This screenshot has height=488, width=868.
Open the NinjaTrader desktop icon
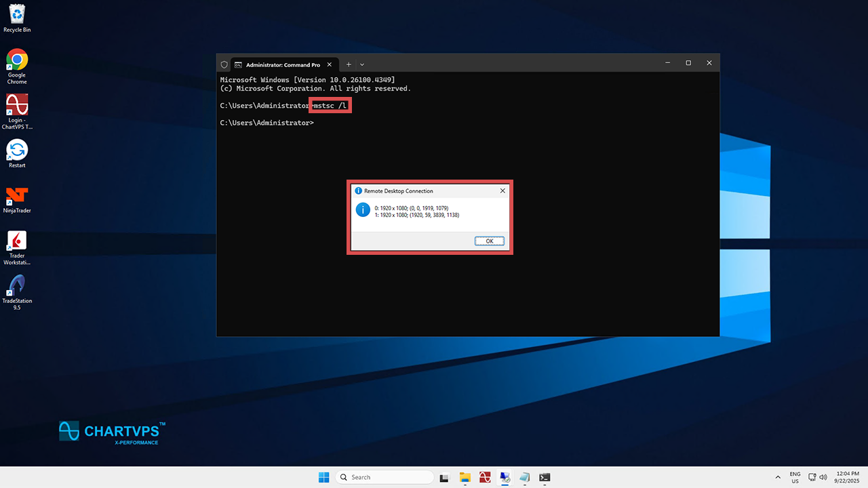point(17,199)
